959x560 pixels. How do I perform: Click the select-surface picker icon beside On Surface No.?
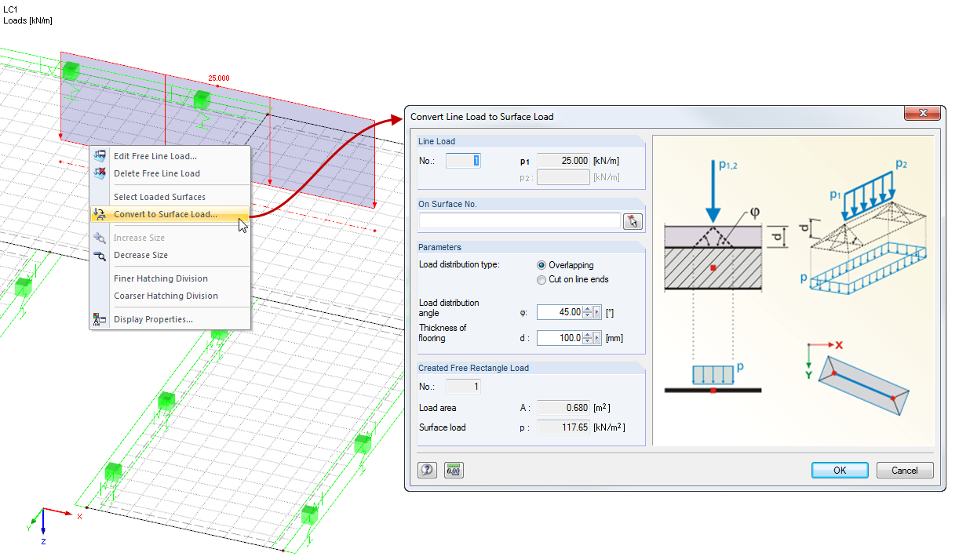[633, 220]
